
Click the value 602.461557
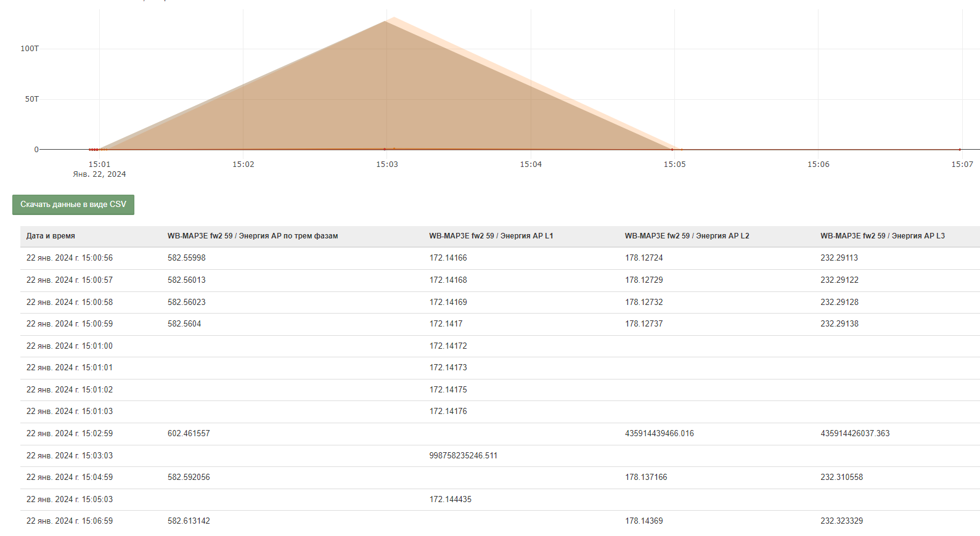tap(189, 434)
